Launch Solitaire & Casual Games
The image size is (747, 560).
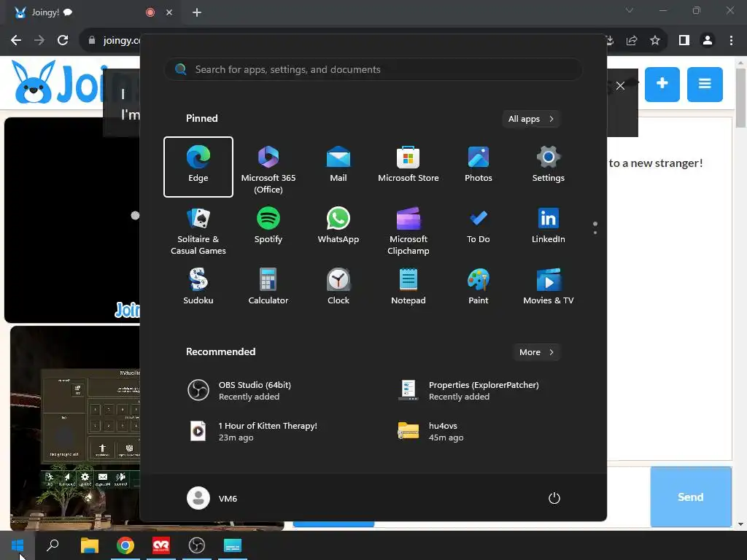(198, 231)
